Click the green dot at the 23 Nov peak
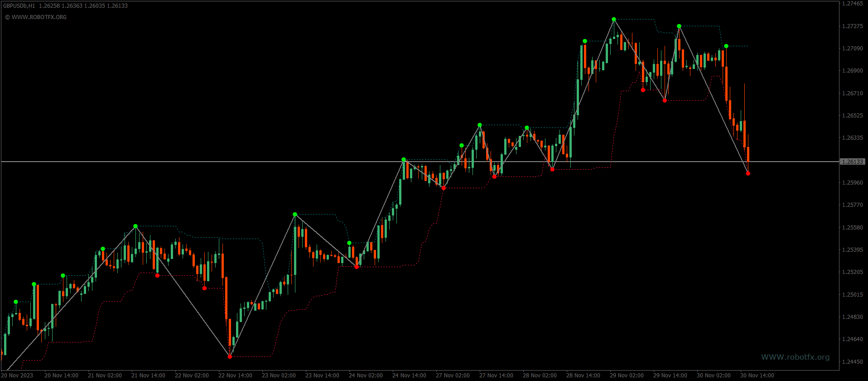 [x=295, y=214]
